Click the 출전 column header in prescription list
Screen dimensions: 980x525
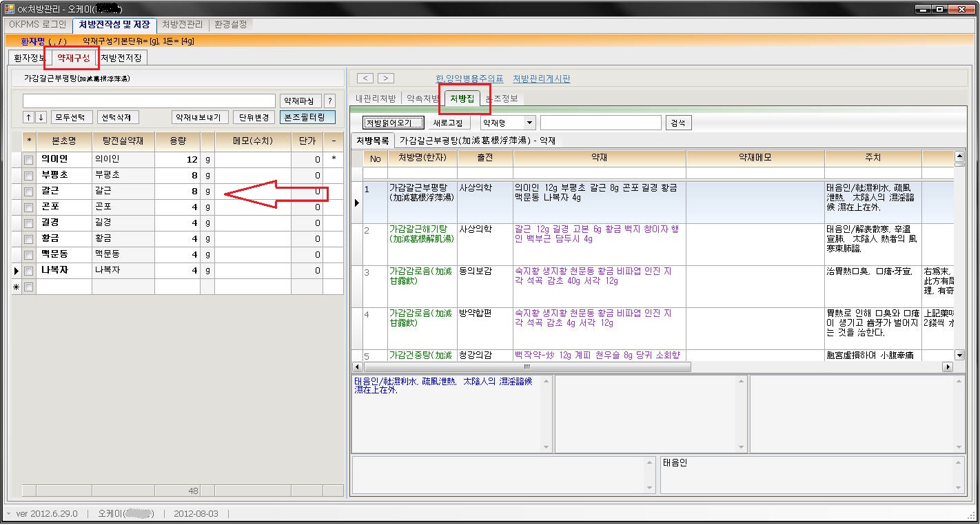click(x=485, y=158)
